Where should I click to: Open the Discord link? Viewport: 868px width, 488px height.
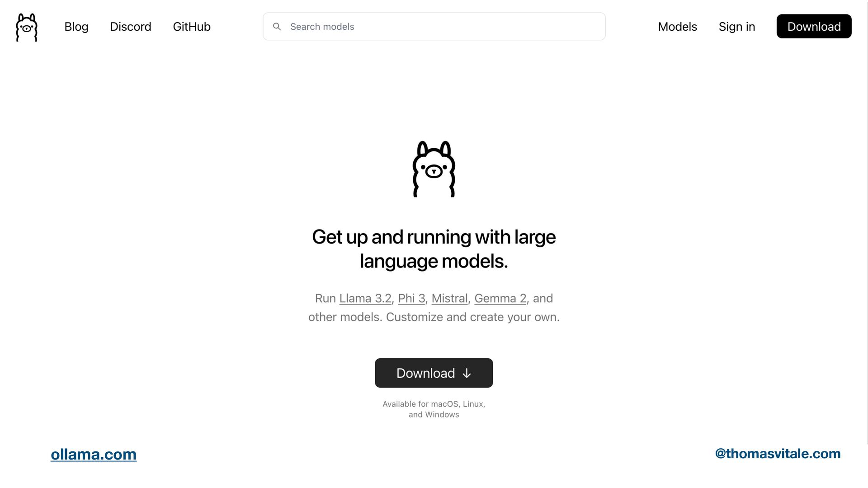[130, 27]
